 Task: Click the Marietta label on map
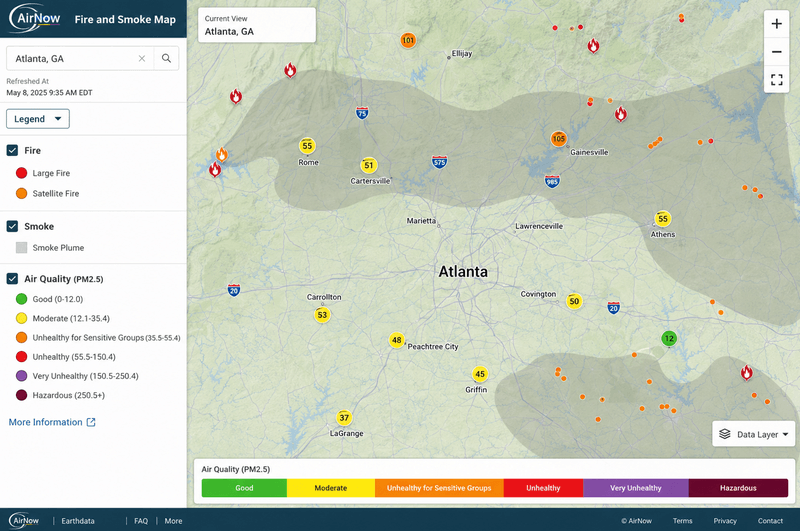click(x=421, y=221)
